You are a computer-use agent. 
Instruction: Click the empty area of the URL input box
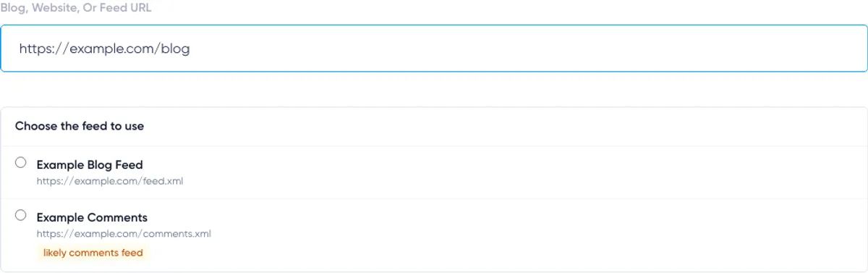pos(528,49)
